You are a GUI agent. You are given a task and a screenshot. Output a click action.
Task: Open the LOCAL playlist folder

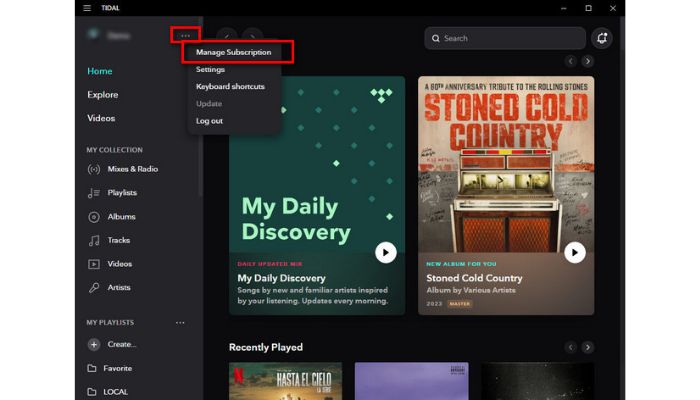pyautogui.click(x=115, y=392)
